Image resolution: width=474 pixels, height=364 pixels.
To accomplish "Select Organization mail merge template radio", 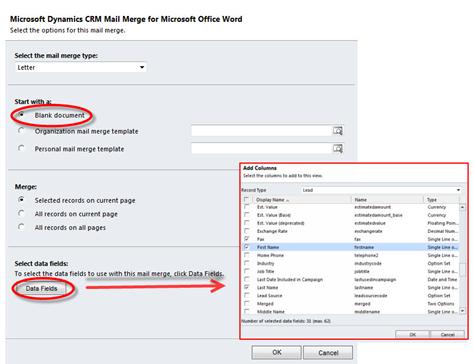I will tap(21, 131).
